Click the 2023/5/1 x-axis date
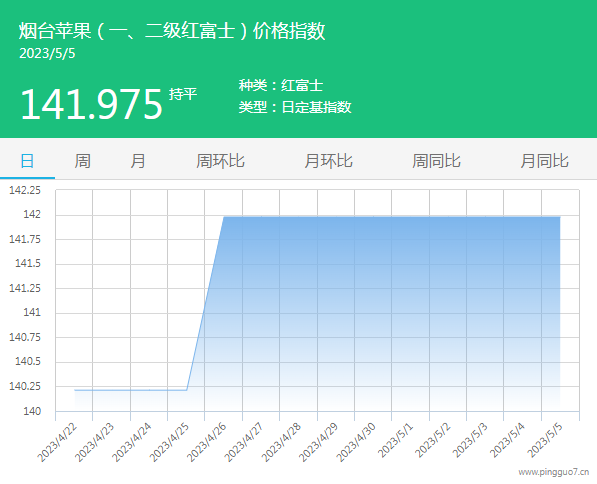 coord(395,440)
